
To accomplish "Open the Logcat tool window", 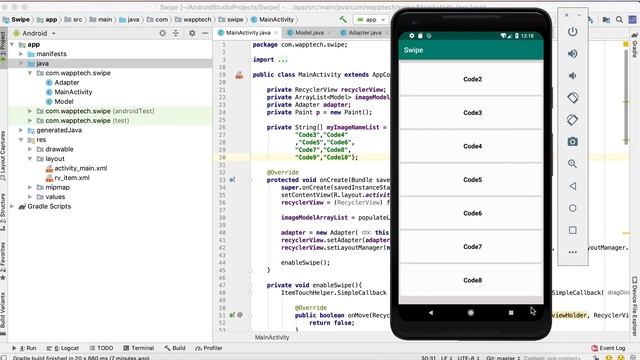I will pos(62,348).
